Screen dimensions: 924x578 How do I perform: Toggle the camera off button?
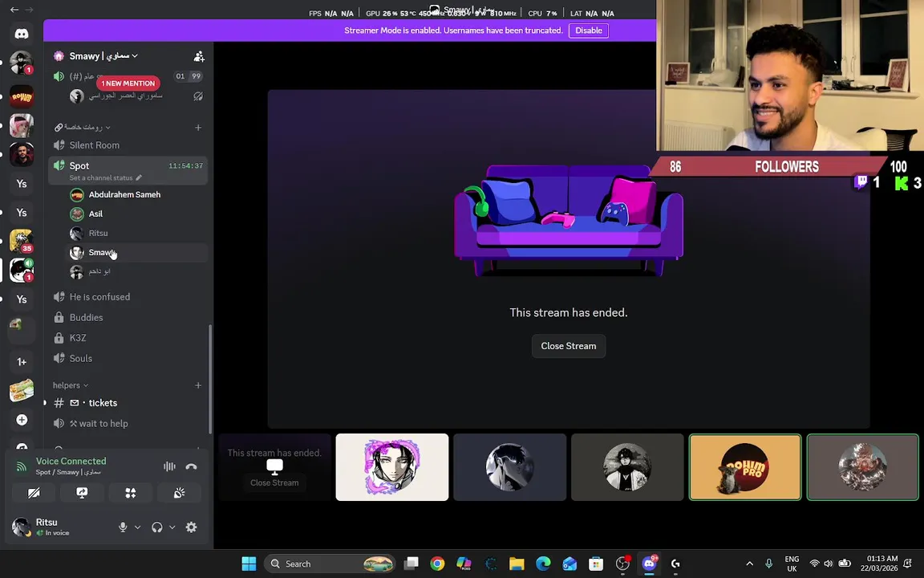(34, 493)
